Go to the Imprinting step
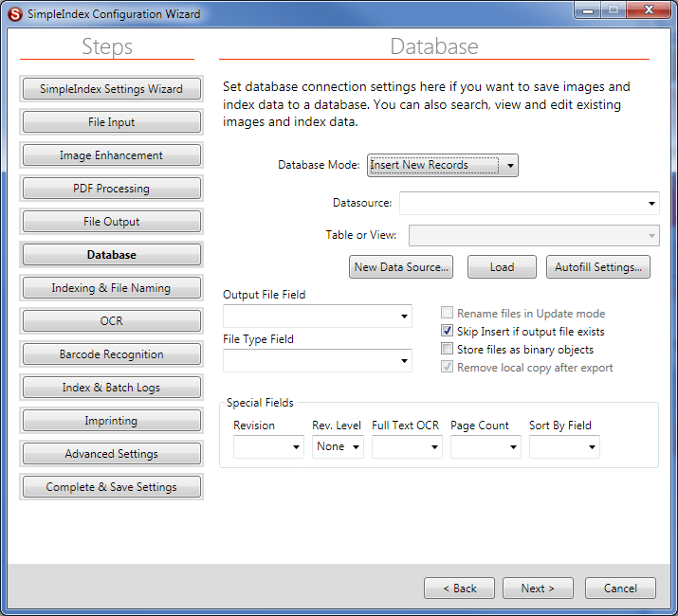 point(112,421)
